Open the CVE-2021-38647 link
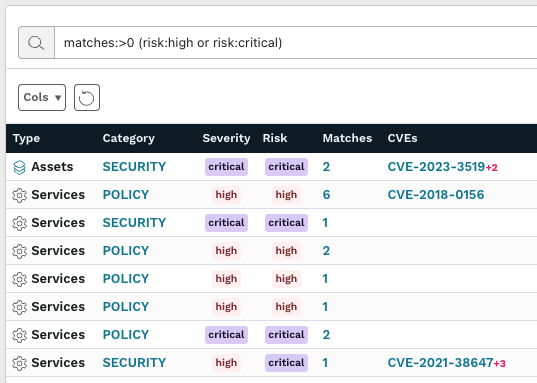 click(440, 363)
